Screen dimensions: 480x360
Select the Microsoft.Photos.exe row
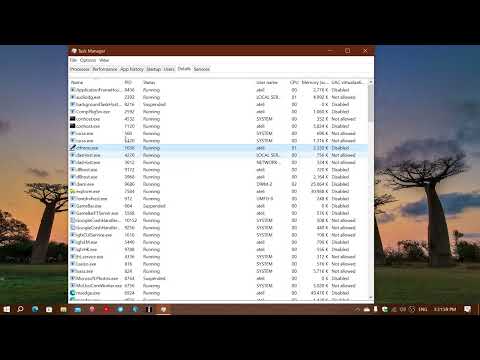(x=219, y=278)
